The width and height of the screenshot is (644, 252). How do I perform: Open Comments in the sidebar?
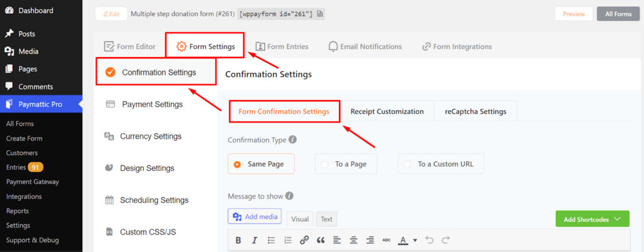click(x=35, y=87)
